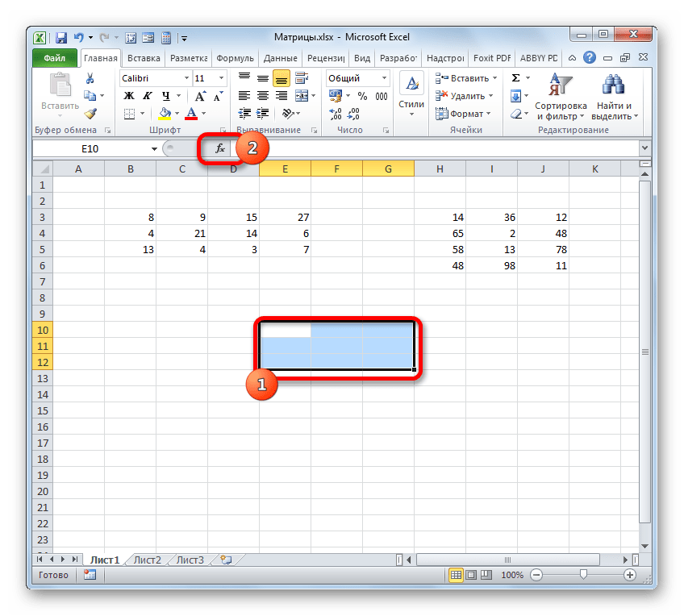Apply the cell borders icon
Image resolution: width=684 pixels, height=616 pixels.
point(129,114)
